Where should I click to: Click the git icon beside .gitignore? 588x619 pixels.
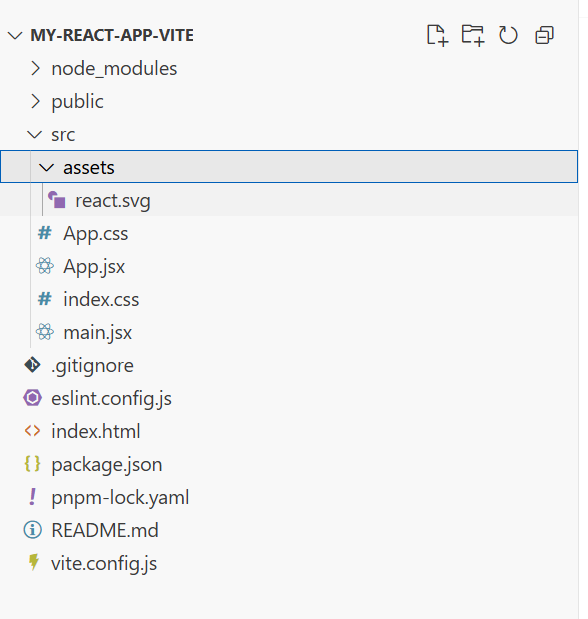point(32,365)
